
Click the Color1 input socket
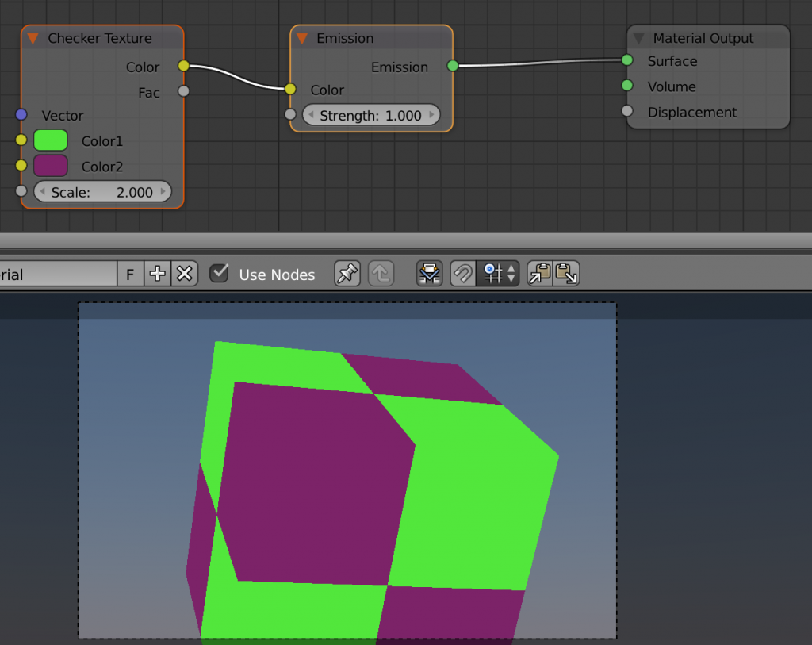(21, 140)
